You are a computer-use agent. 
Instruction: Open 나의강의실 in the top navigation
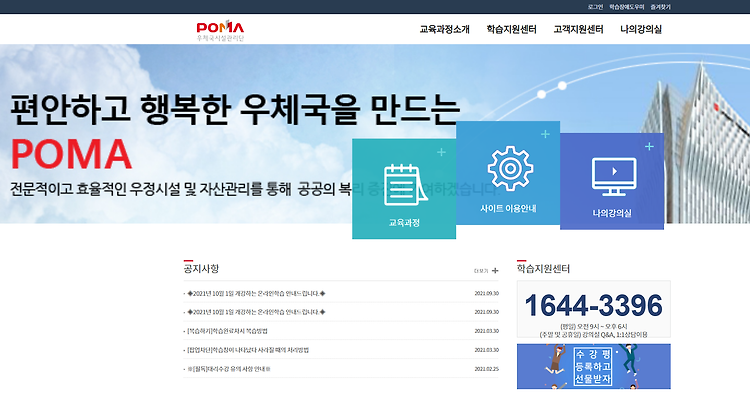tap(641, 29)
